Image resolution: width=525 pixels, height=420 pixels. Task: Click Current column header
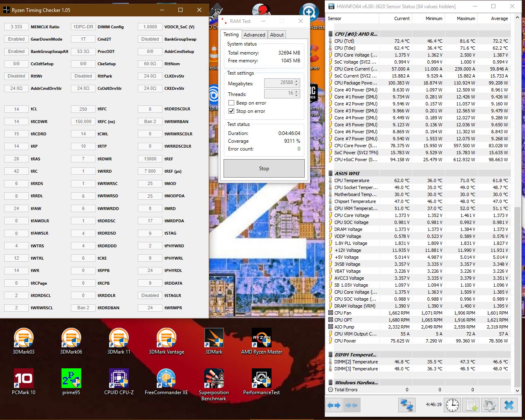point(396,18)
